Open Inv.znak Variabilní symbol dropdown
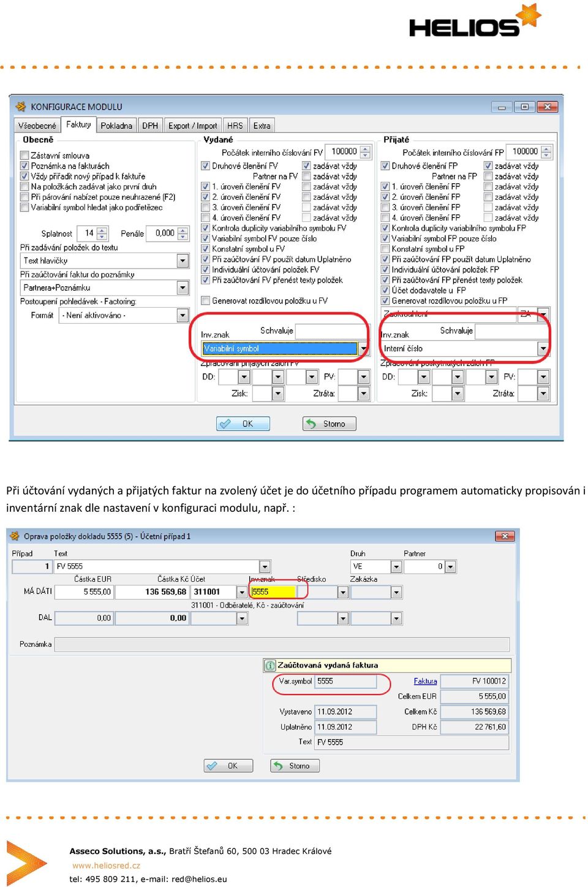 [x=364, y=349]
